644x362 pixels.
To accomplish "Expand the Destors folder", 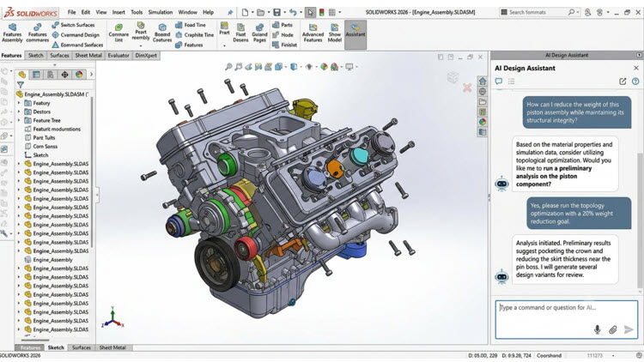I will tap(19, 112).
